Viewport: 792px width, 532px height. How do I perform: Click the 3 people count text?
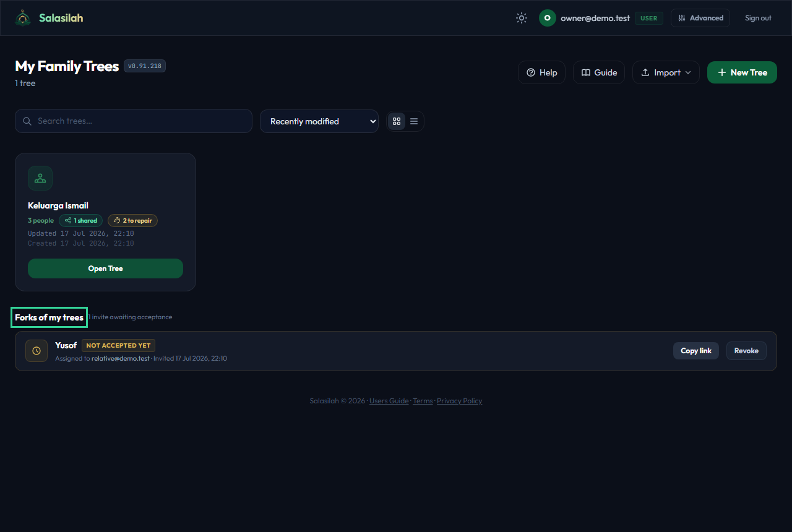41,221
